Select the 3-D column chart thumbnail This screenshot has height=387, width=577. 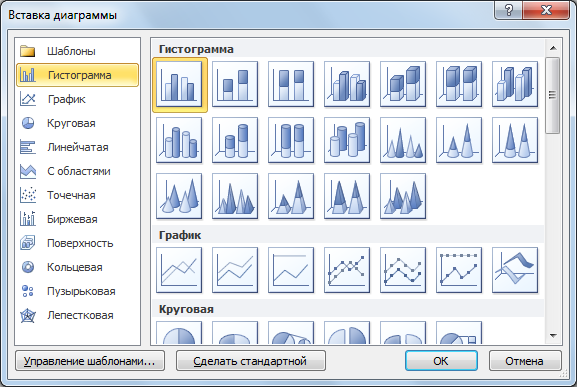pos(515,84)
